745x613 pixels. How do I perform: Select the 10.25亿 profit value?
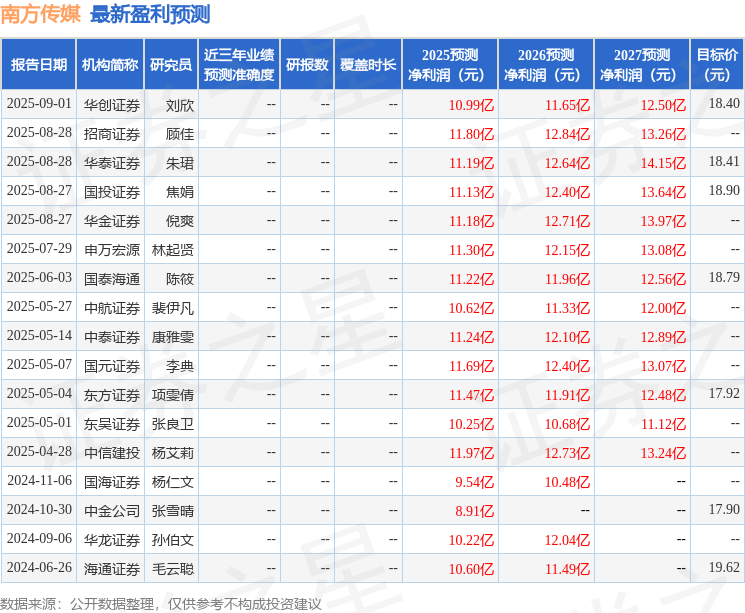471,424
